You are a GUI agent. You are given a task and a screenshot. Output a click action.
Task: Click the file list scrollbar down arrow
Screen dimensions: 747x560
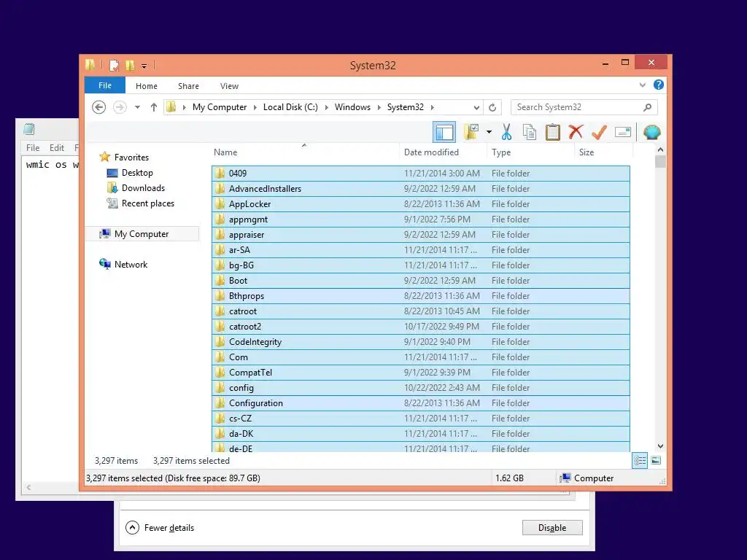tap(660, 446)
